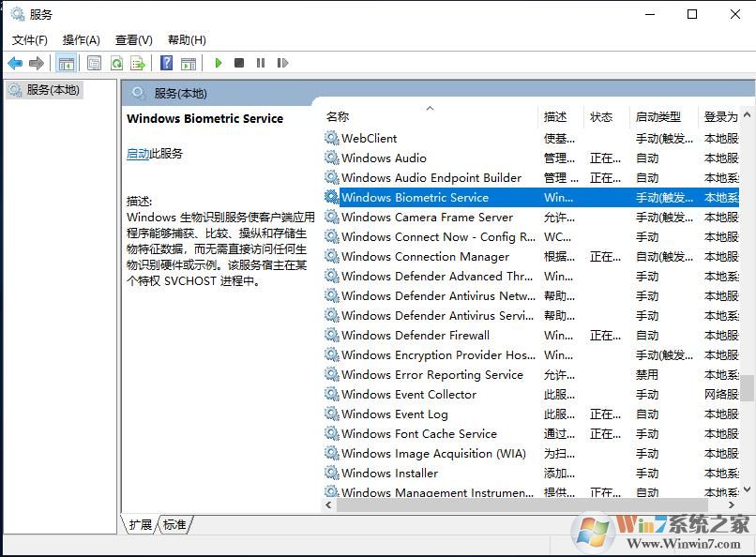756x557 pixels.
Task: Open the 帮助(H) menu
Action: click(187, 40)
